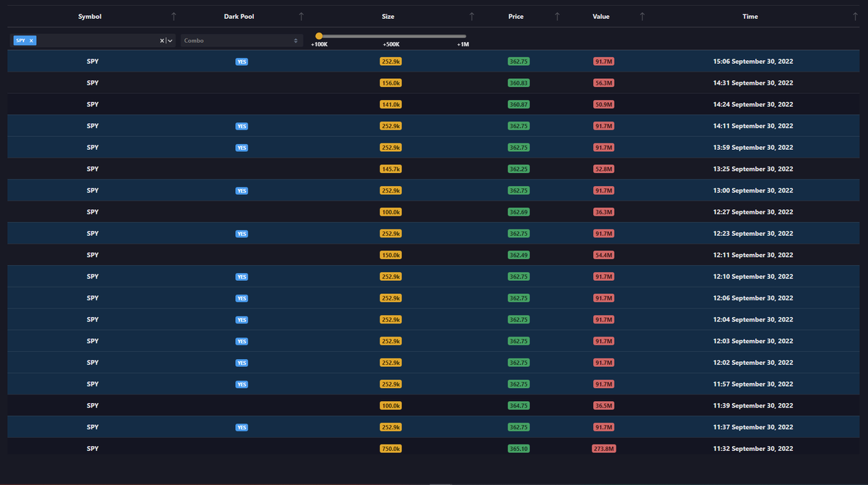The image size is (868, 485).
Task: Click the 15:06 September 30, 2022 timestamp
Action: 753,62
